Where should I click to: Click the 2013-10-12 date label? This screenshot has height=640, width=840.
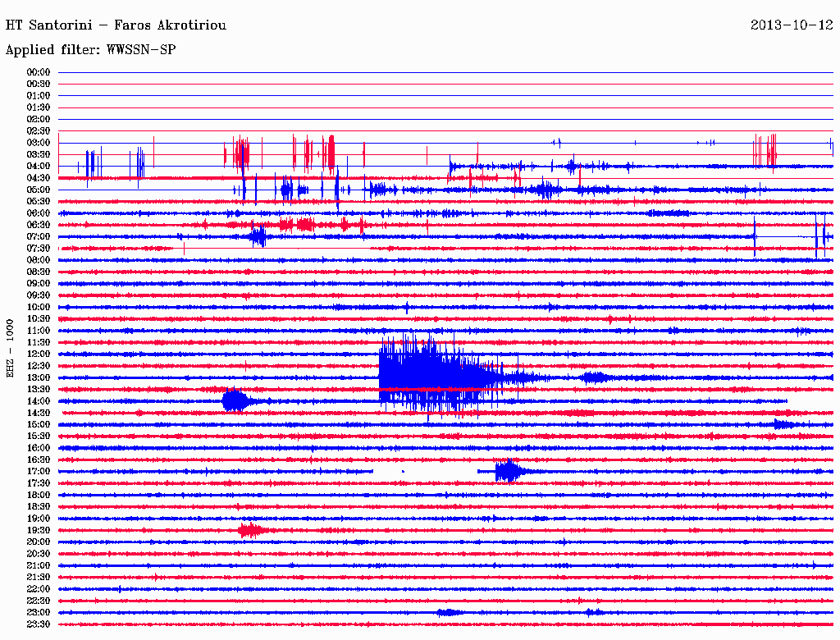tap(792, 25)
